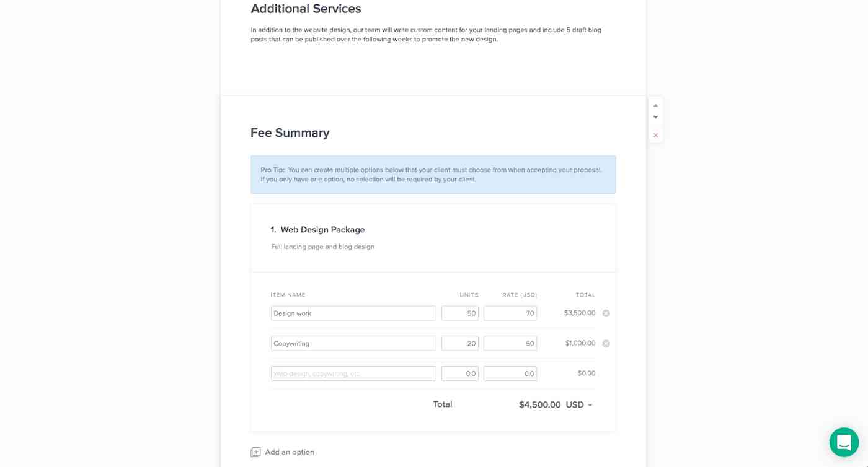Click the Fee Summary heading
This screenshot has width=868, height=467.
coord(290,133)
